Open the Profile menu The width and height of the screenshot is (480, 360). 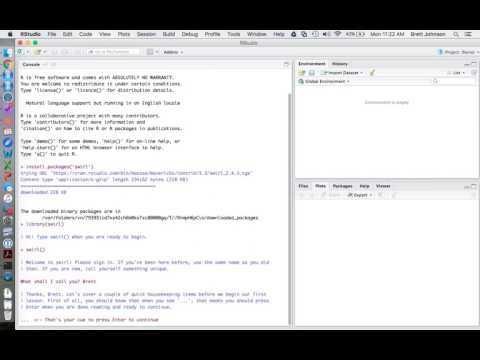click(212, 34)
